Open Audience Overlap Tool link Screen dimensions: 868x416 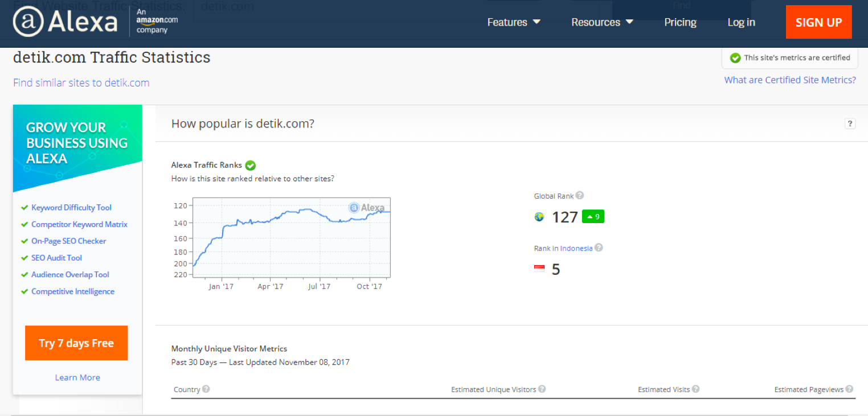[x=70, y=274]
